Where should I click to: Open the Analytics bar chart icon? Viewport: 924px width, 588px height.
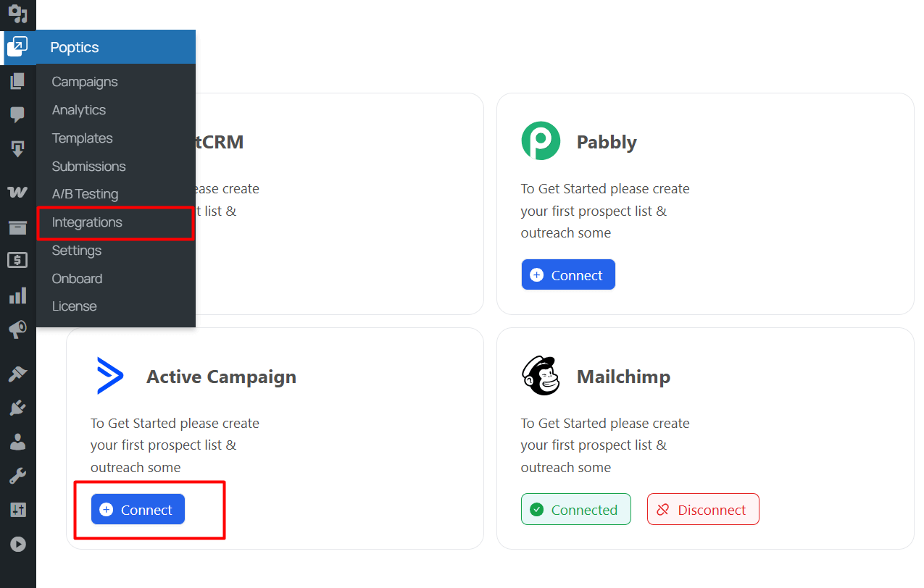(17, 295)
